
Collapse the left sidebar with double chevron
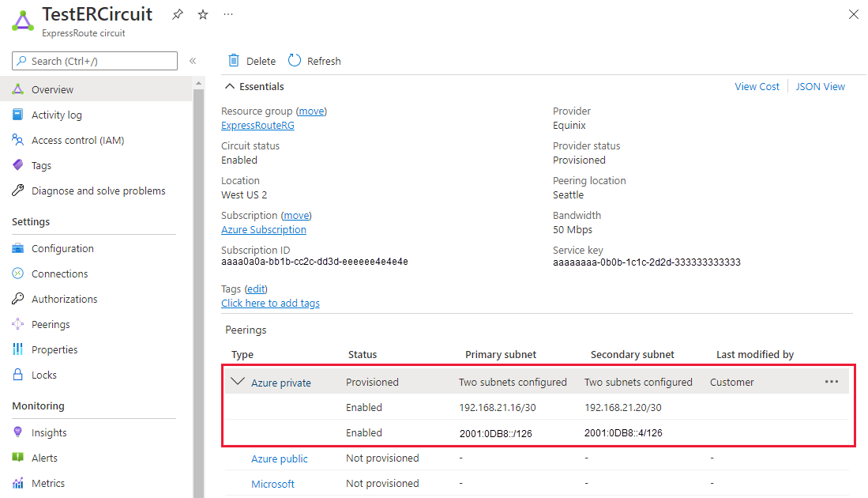[193, 61]
